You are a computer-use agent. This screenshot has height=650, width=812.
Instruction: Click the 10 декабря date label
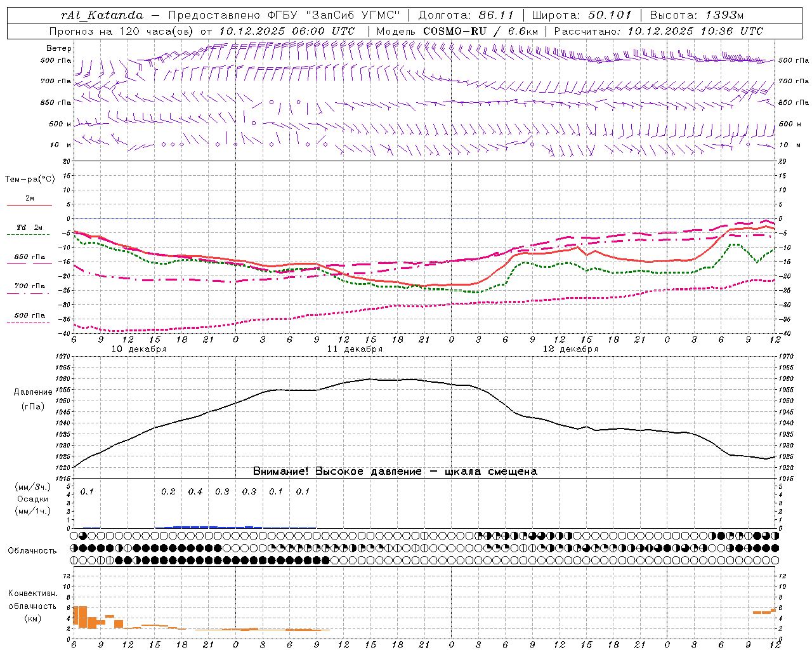(x=139, y=349)
